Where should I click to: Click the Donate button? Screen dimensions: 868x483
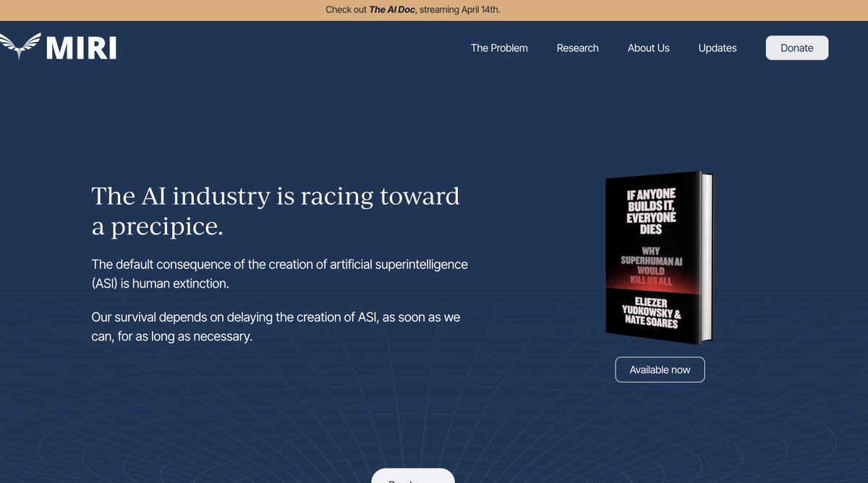pos(796,48)
